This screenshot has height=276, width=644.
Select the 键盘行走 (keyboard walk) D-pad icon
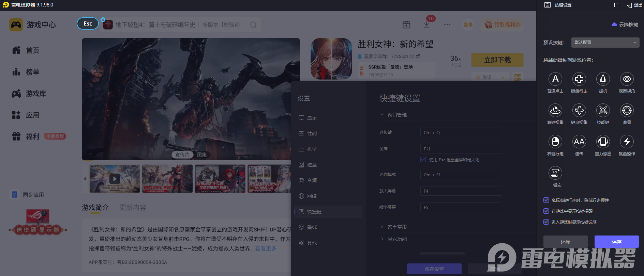(x=579, y=79)
